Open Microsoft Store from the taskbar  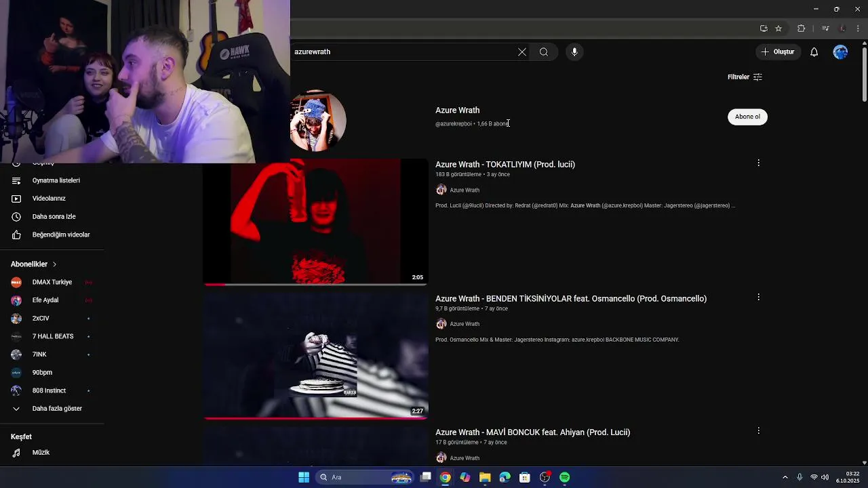(525, 477)
